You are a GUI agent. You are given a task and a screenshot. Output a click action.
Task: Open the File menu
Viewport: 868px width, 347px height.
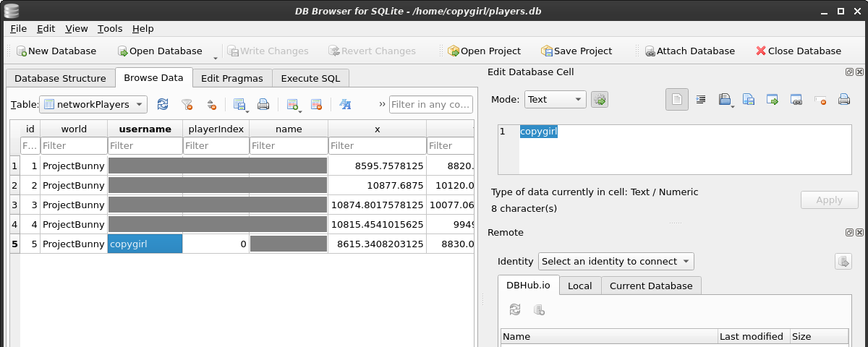pyautogui.click(x=19, y=29)
